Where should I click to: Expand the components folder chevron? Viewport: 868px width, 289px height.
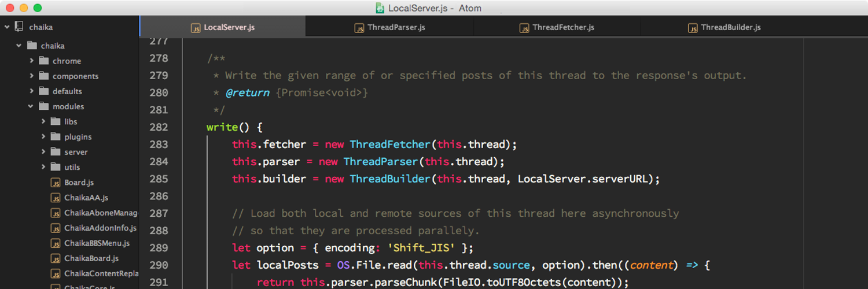pos(31,76)
